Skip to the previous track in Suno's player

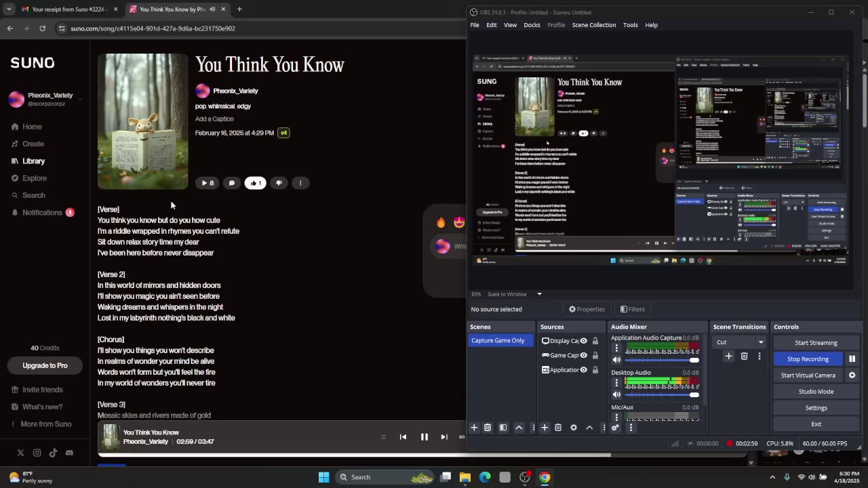(x=403, y=437)
